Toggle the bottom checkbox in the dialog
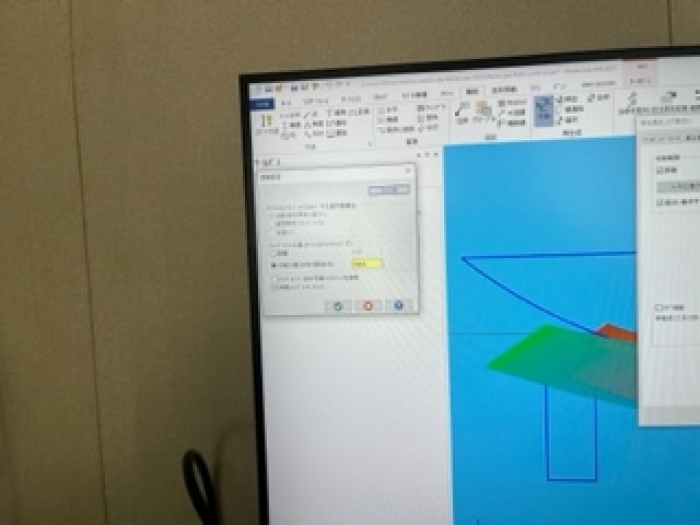The width and height of the screenshot is (700, 525). [x=275, y=287]
